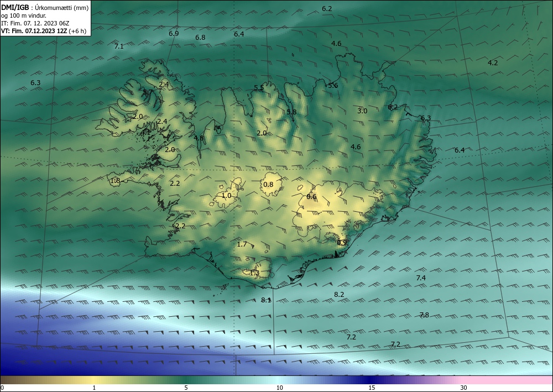Select the 8.1 value off the south coast
This screenshot has width=553, height=392.
[x=266, y=300]
